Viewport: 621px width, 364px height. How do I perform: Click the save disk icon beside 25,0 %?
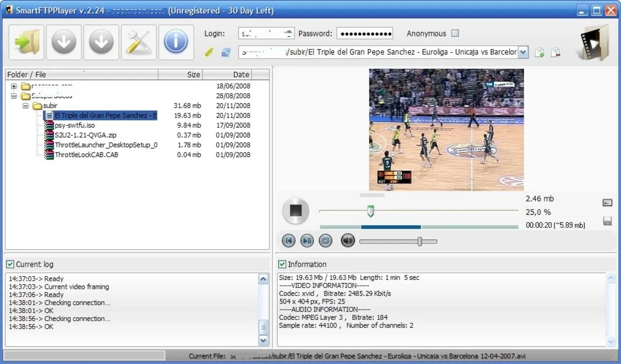tap(607, 221)
